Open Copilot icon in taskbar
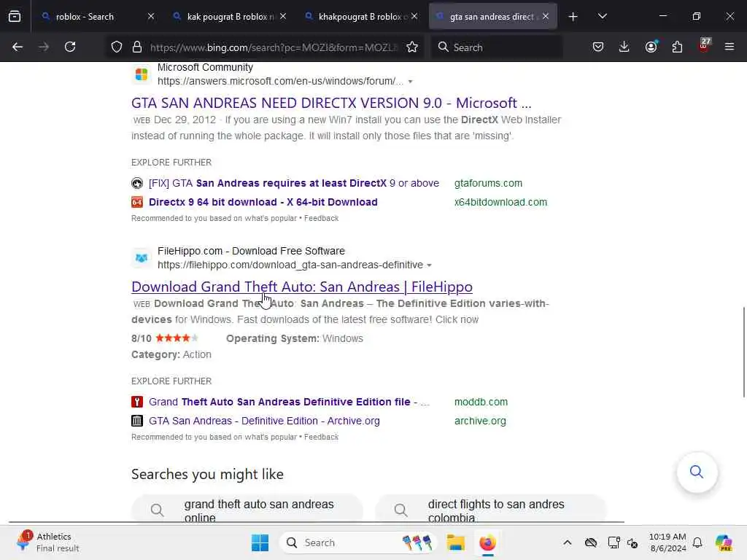Viewport: 747px width, 560px height. pyautogui.click(x=724, y=542)
